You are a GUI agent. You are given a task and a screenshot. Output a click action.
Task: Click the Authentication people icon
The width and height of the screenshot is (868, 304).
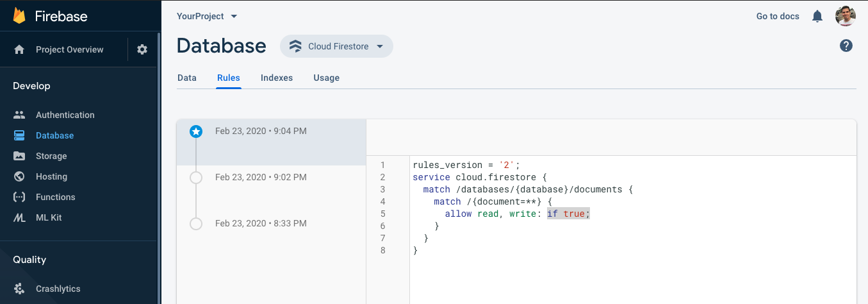(x=19, y=115)
